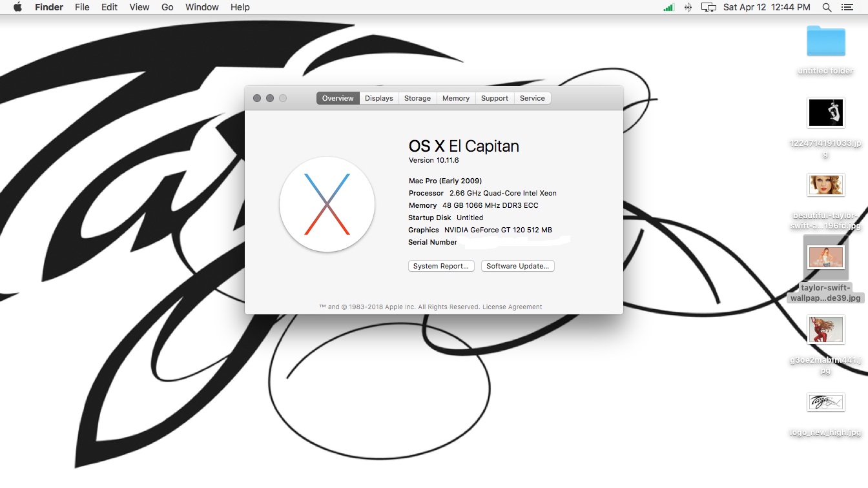Switch to the Overview tab
The image size is (868, 488).
click(338, 98)
